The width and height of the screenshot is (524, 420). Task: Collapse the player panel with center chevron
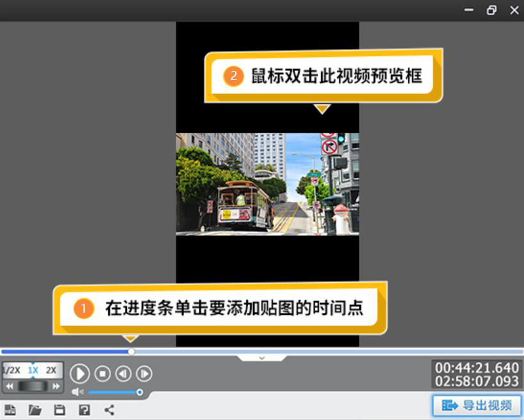(262, 358)
